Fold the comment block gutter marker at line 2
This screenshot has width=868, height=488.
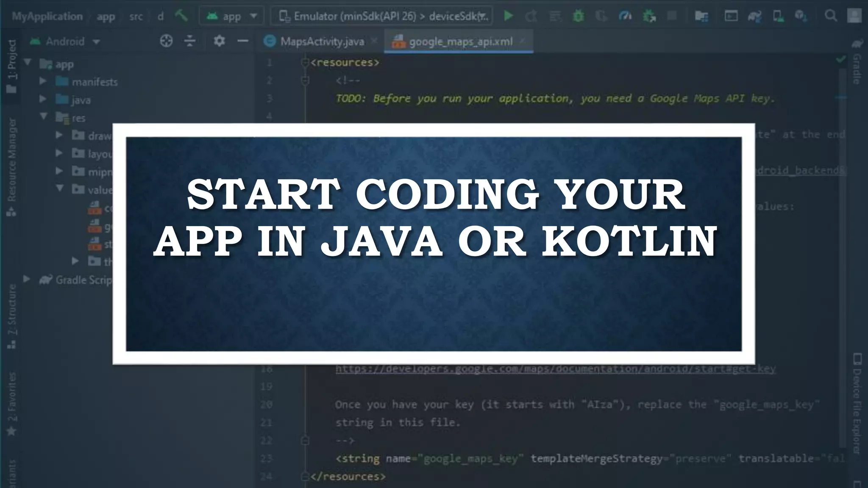tap(305, 80)
